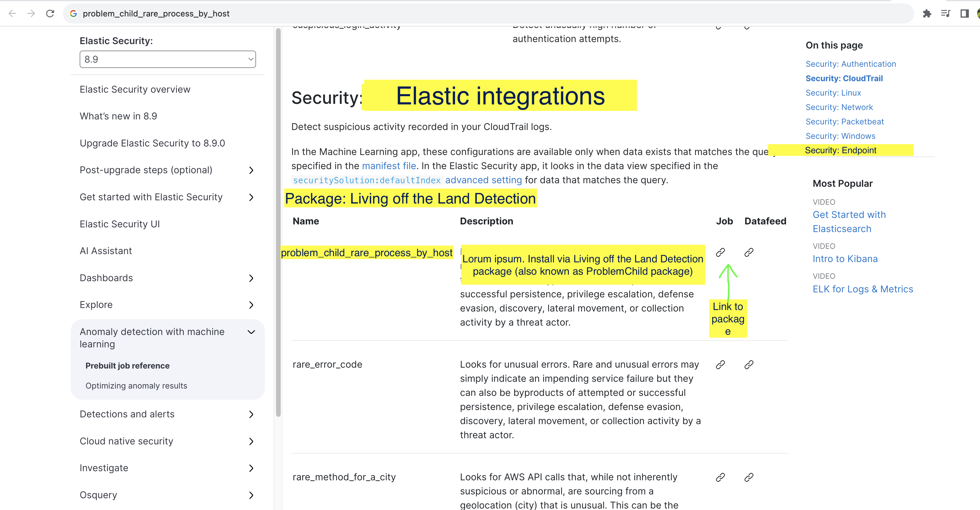Click the Job link icon for problem_child_rare_process_by_host
980x510 pixels.
pyautogui.click(x=720, y=252)
